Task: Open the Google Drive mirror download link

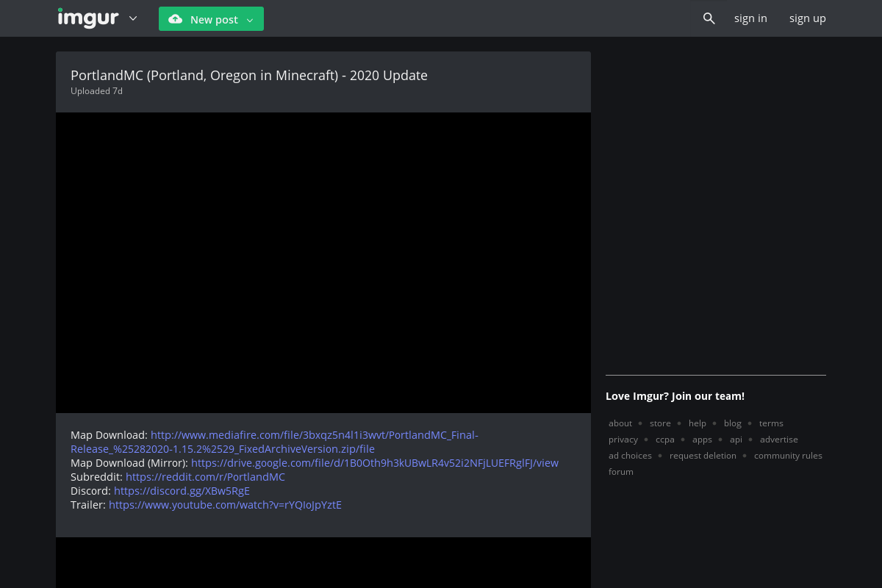Action: coord(375,463)
